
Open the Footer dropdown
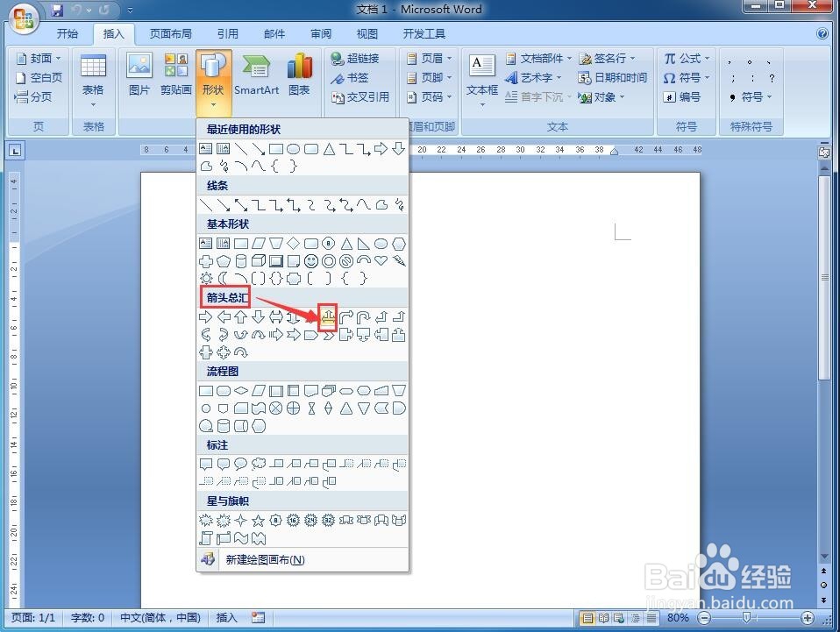coord(431,78)
